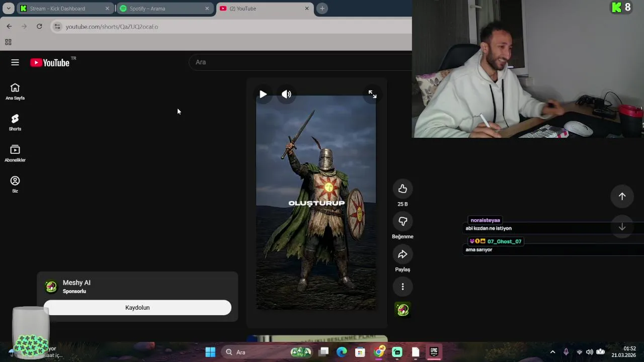Open the next Short preview below
644x362 pixels.
pos(317,339)
